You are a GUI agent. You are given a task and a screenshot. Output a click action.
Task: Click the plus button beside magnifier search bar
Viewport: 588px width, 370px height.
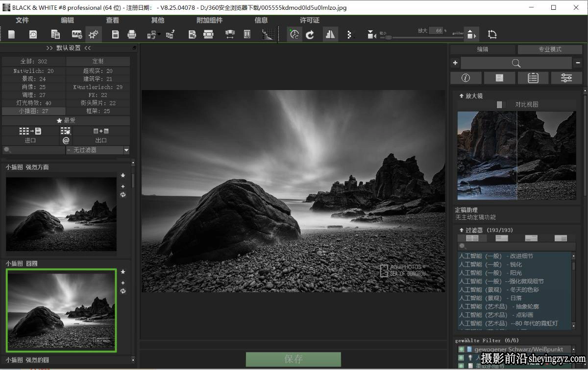point(455,63)
